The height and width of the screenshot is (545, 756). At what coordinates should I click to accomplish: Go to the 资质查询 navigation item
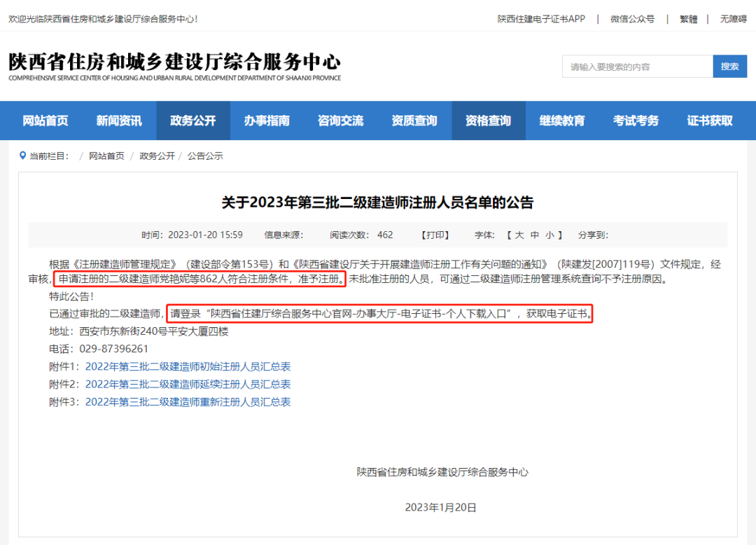(x=414, y=120)
